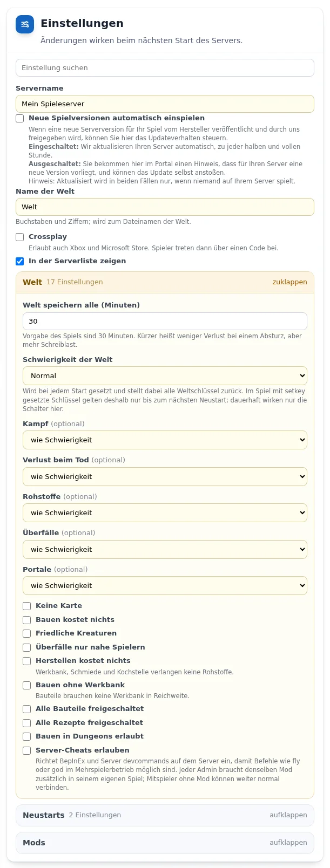This screenshot has height=868, width=330.
Task: Expand the Mods section
Action: coord(165,843)
